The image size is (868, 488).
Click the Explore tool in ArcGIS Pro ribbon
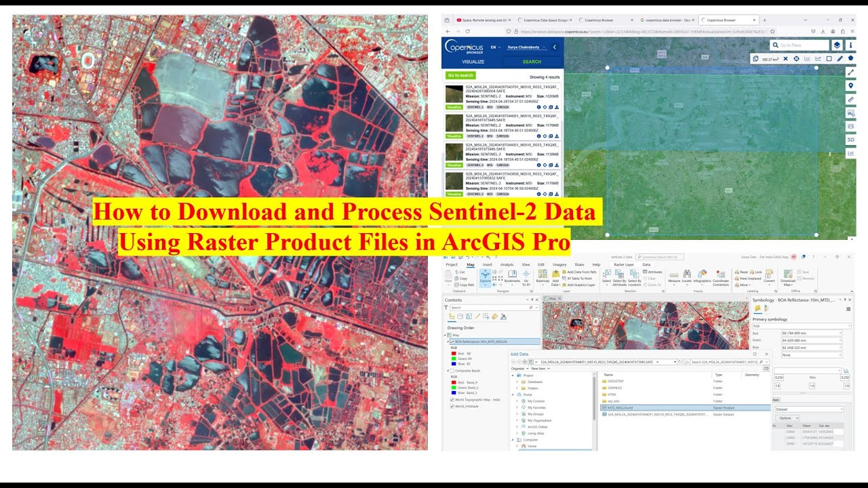(x=485, y=279)
